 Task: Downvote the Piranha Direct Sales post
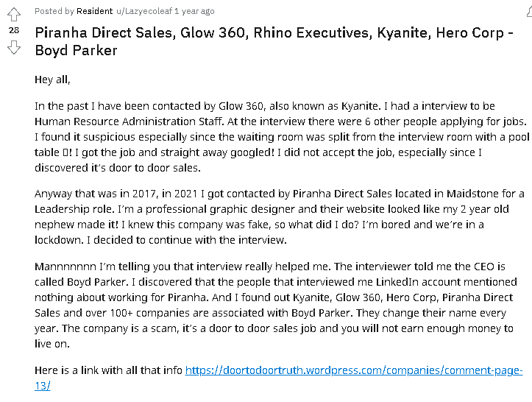point(14,48)
